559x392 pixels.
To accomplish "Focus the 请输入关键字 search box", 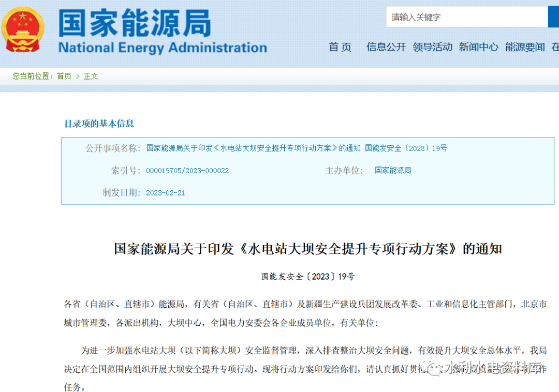I will point(466,17).
